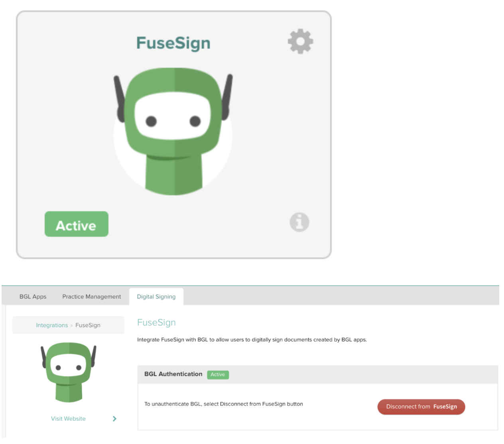Select the Digital Signing tab

(x=156, y=297)
